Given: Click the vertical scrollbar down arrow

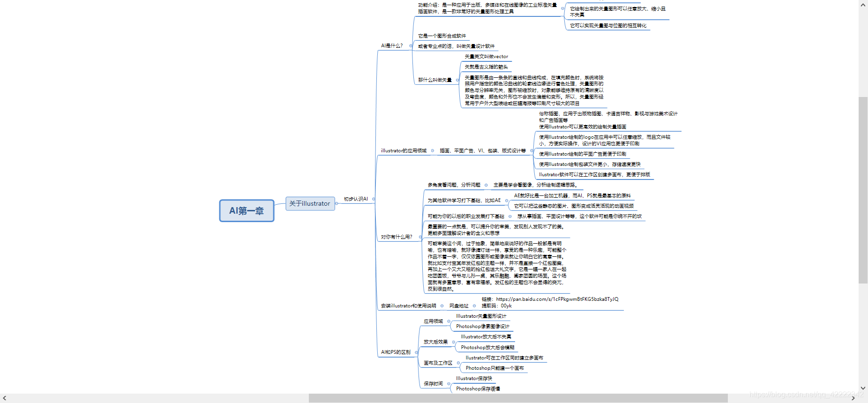Looking at the screenshot, I should (863, 388).
